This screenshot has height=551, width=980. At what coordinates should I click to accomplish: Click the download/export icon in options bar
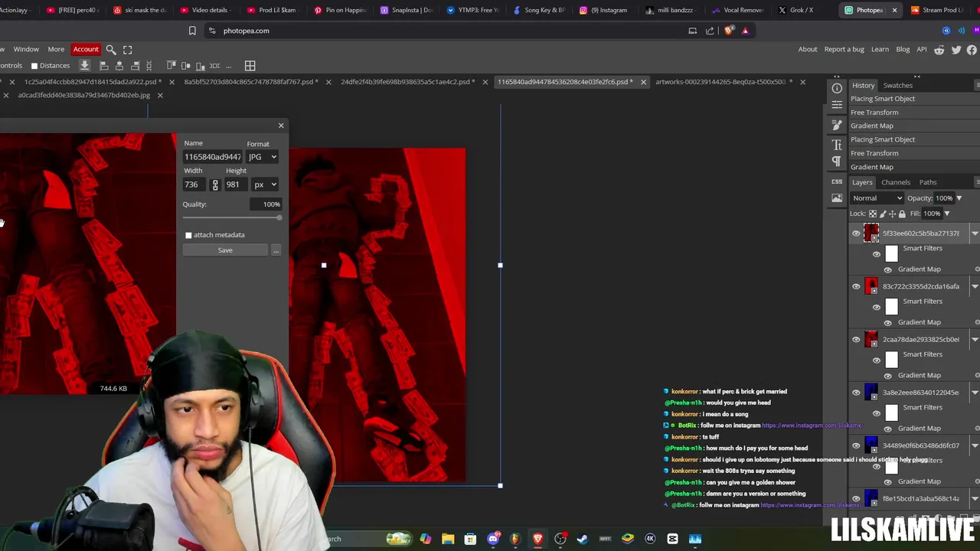pyautogui.click(x=85, y=66)
